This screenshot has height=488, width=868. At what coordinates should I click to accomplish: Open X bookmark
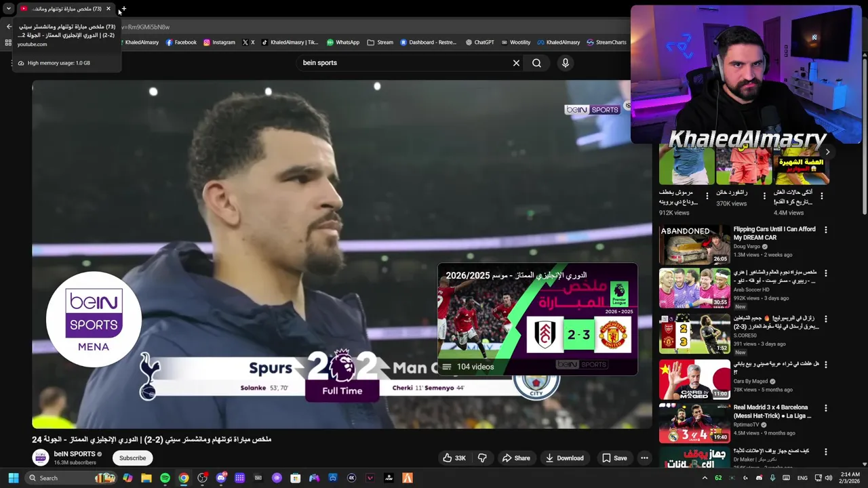pyautogui.click(x=249, y=42)
